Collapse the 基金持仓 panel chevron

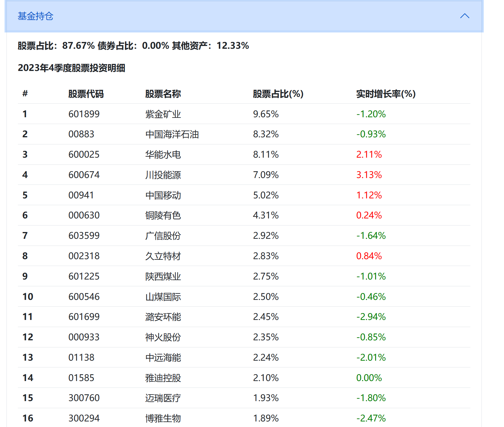click(x=464, y=16)
